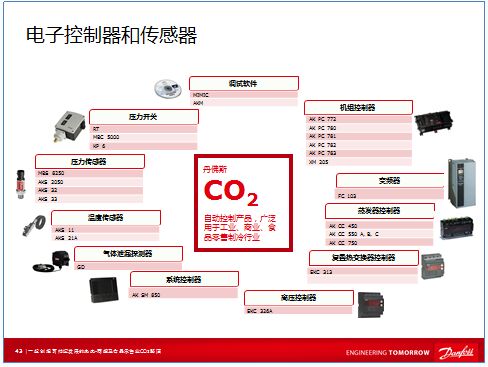Click the pressure transmitter sensor image
Image resolution: width=488 pixels, height=367 pixels.
21,184
